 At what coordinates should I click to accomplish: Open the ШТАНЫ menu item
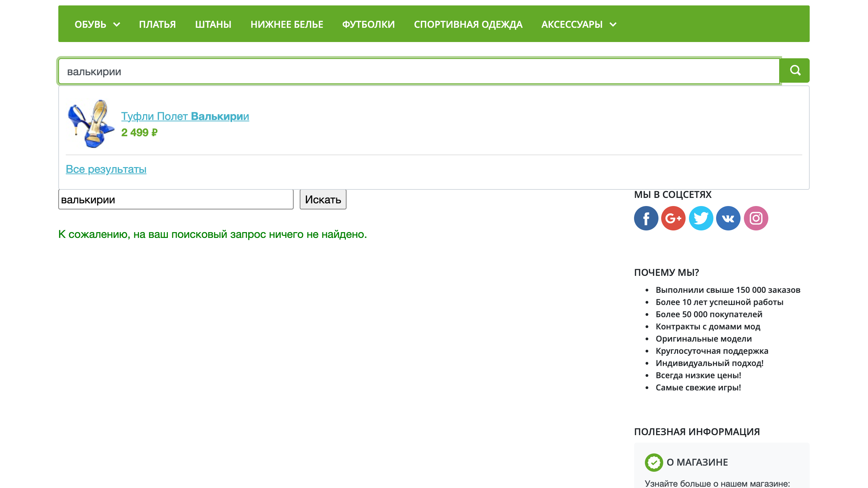coord(213,24)
